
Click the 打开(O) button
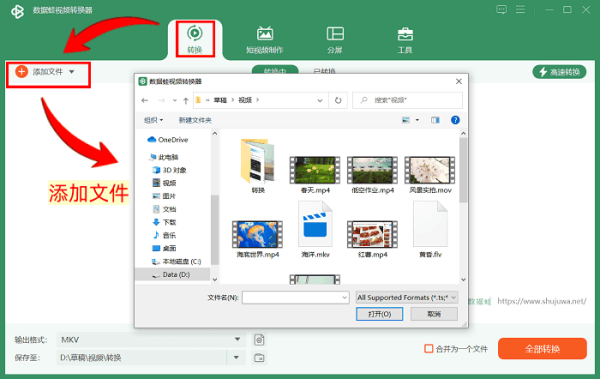379,314
